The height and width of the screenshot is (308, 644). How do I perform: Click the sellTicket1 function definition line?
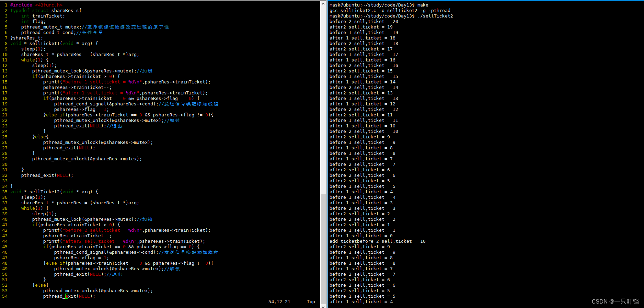coord(54,43)
